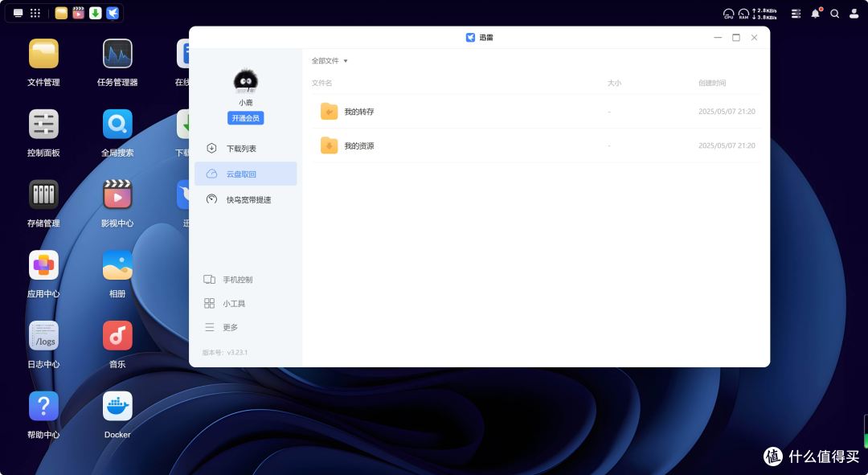The width and height of the screenshot is (868, 475).
Task: Click show desktop icon in top bar
Action: coord(18,13)
